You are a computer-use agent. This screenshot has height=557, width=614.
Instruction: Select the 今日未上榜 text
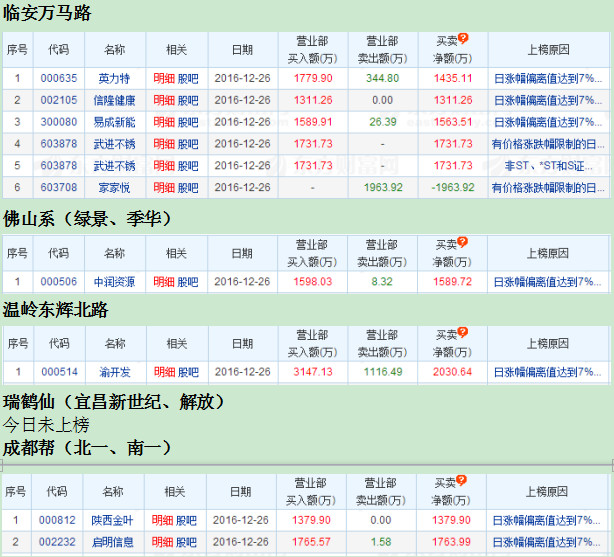(46, 425)
